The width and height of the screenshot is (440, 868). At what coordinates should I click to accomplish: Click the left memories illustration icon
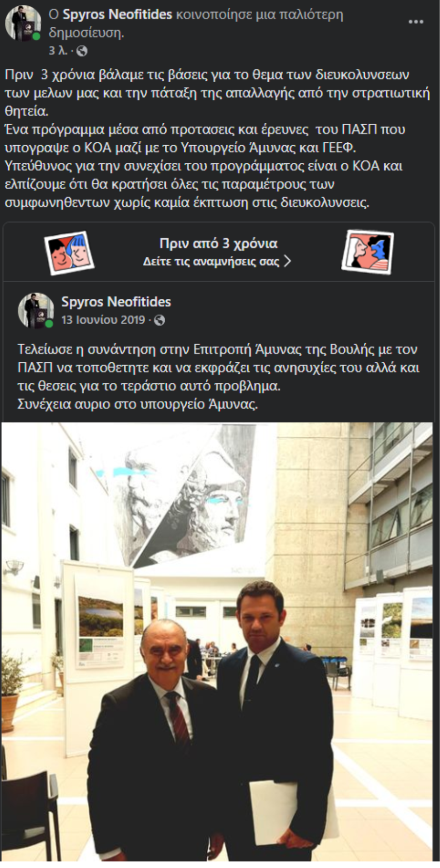tap(69, 253)
